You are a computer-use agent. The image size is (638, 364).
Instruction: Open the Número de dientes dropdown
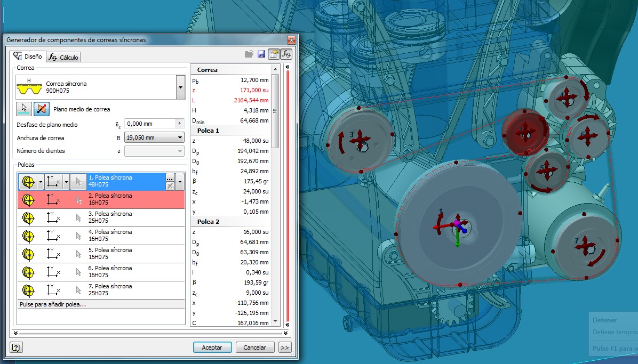[x=154, y=151]
